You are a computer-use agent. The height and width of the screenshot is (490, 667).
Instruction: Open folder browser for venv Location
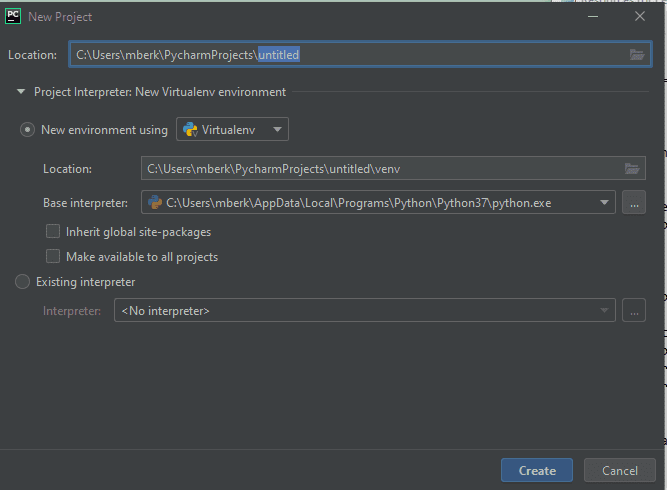click(631, 169)
